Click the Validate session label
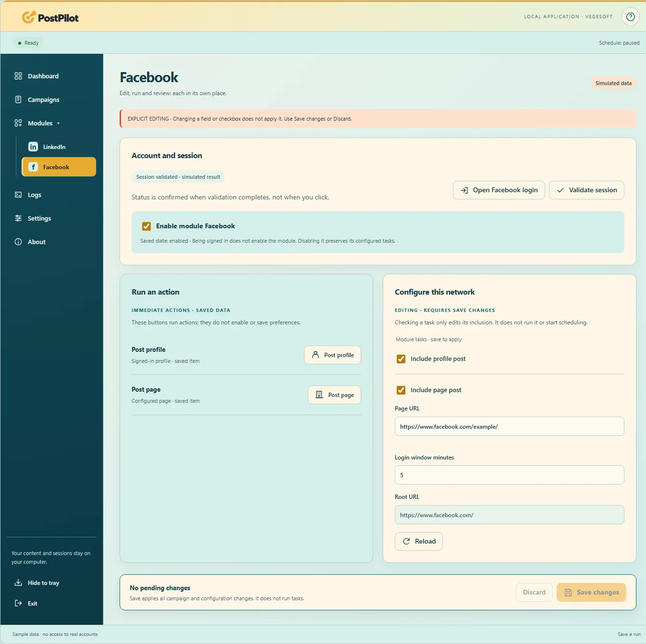The width and height of the screenshot is (646, 644). (x=593, y=190)
